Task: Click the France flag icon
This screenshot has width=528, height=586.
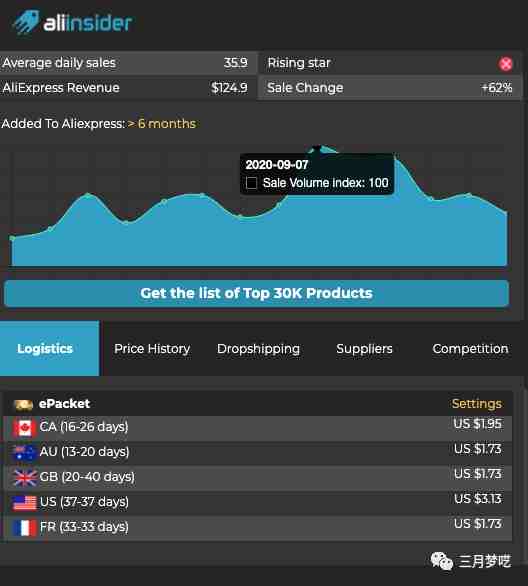Action: click(24, 527)
